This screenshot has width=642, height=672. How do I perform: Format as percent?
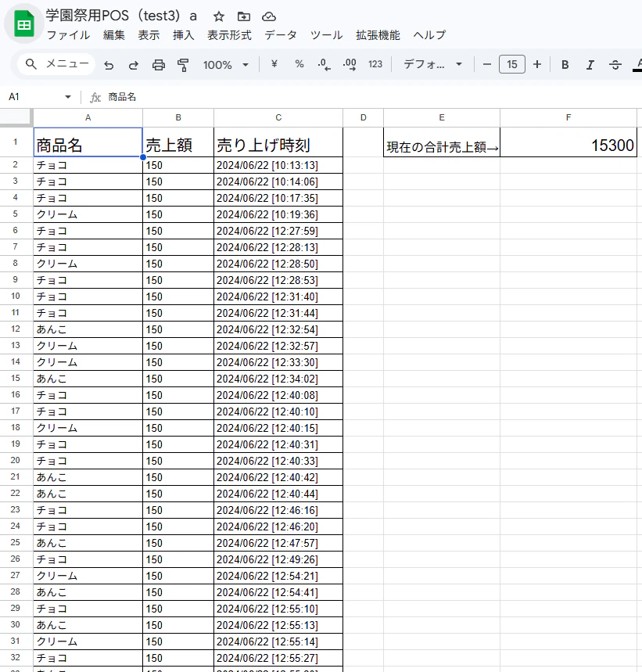point(299,64)
